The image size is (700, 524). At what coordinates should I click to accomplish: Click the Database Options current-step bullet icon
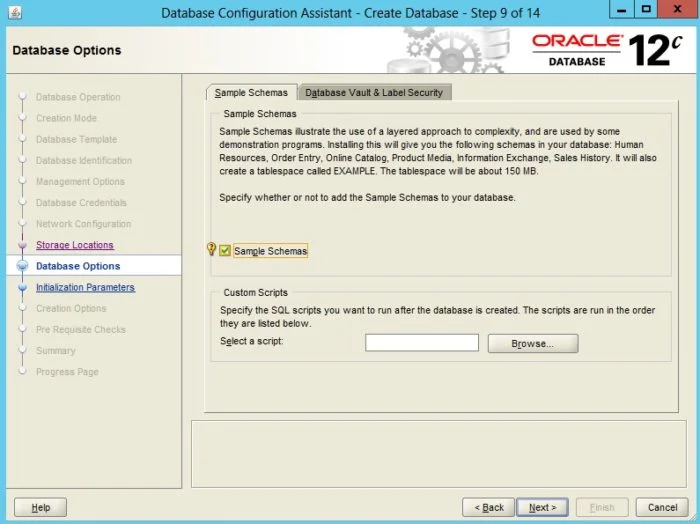coord(22,266)
